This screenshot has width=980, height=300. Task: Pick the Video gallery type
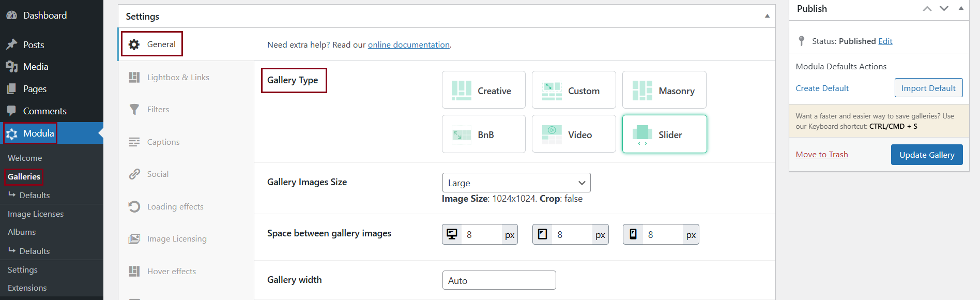574,134
